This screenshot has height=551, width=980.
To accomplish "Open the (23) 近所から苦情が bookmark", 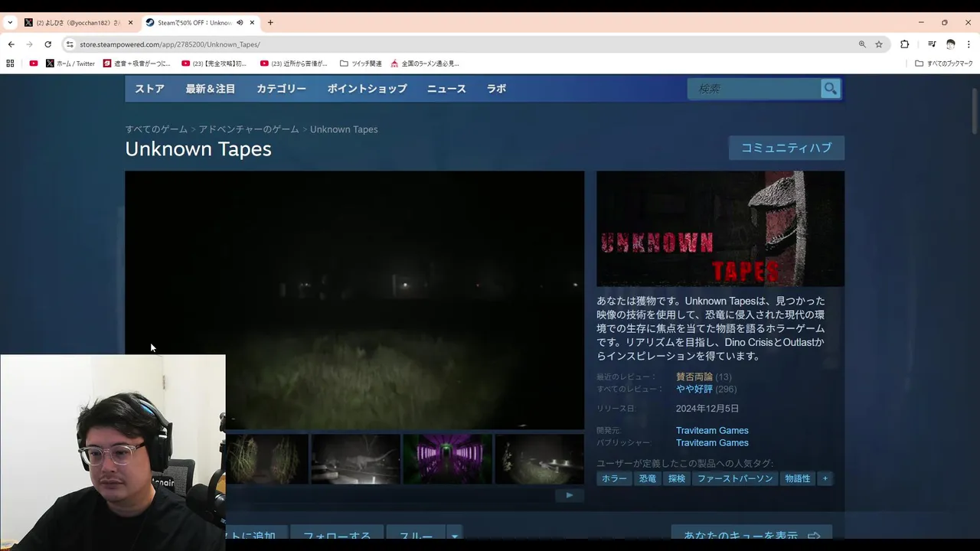I will coord(294,64).
